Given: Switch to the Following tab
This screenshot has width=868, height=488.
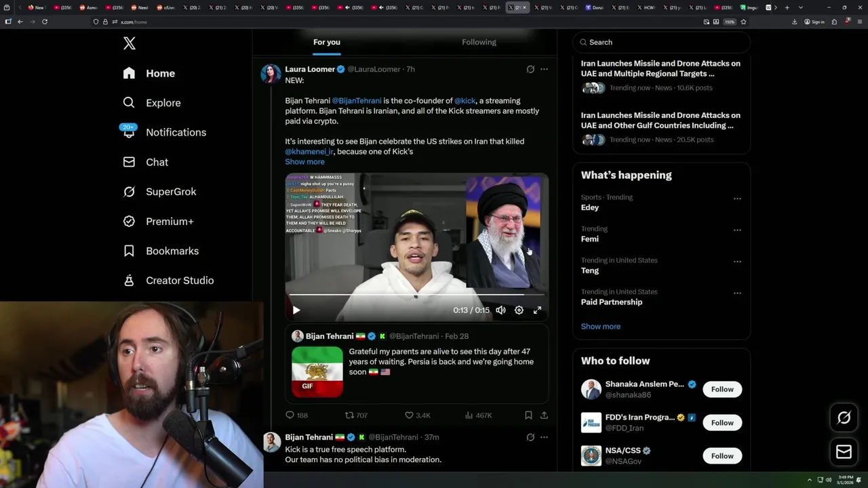Looking at the screenshot, I should [479, 42].
